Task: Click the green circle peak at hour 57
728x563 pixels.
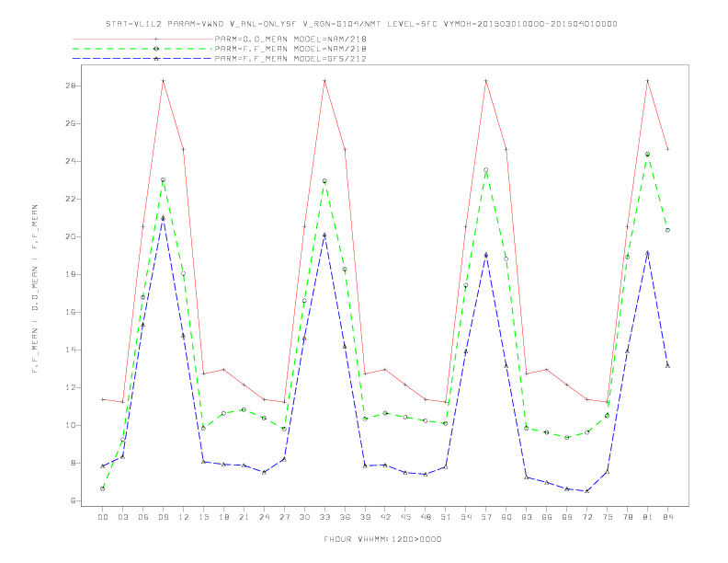Action: (486, 170)
